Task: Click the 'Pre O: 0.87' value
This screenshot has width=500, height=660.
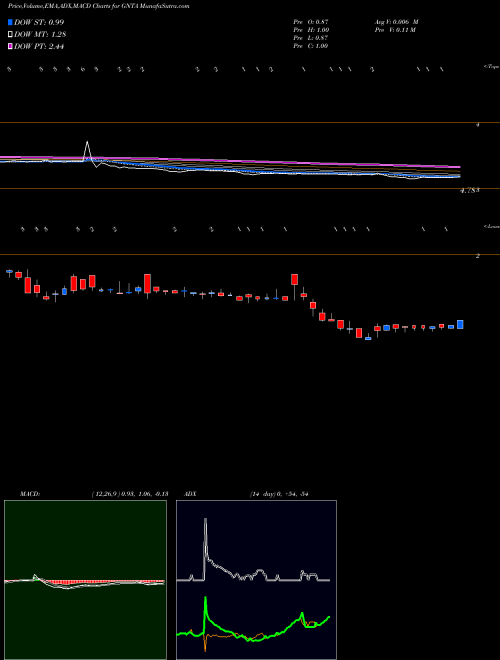Action: 311,21
